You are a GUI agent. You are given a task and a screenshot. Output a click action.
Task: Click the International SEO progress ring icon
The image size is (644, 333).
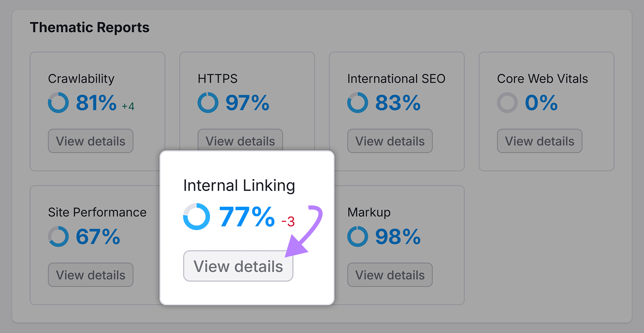click(x=357, y=103)
